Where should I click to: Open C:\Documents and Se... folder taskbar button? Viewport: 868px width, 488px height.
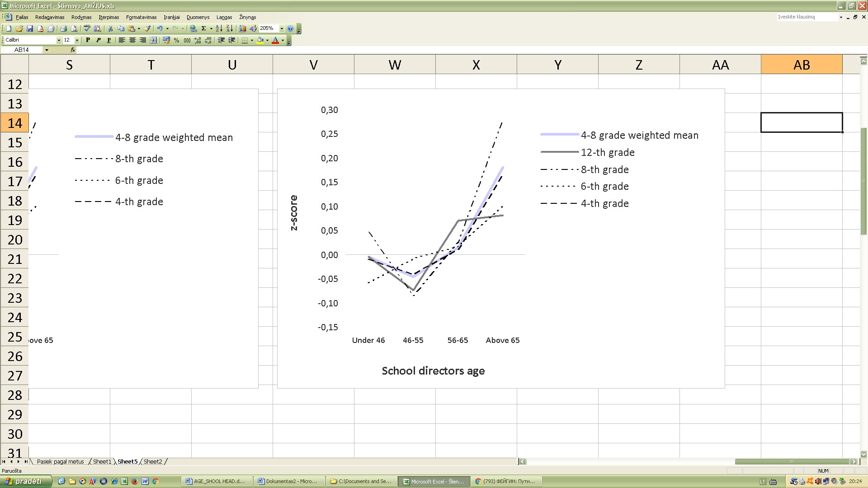362,481
